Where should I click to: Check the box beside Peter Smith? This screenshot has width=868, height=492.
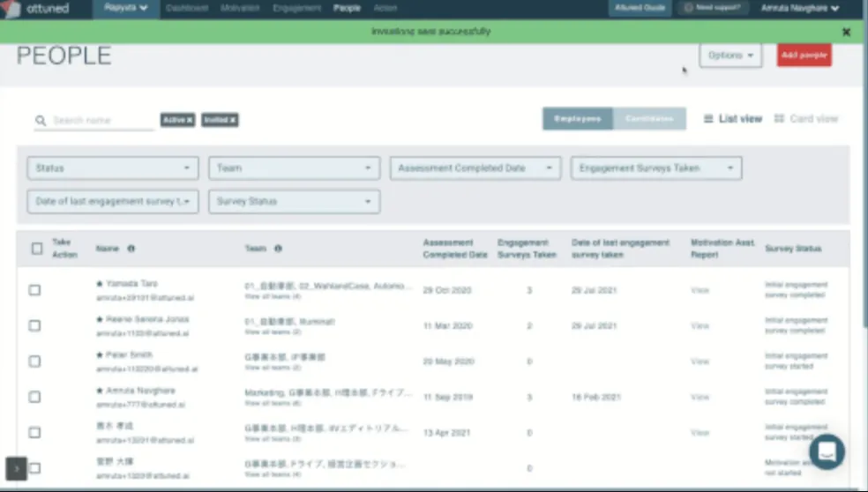tap(34, 362)
